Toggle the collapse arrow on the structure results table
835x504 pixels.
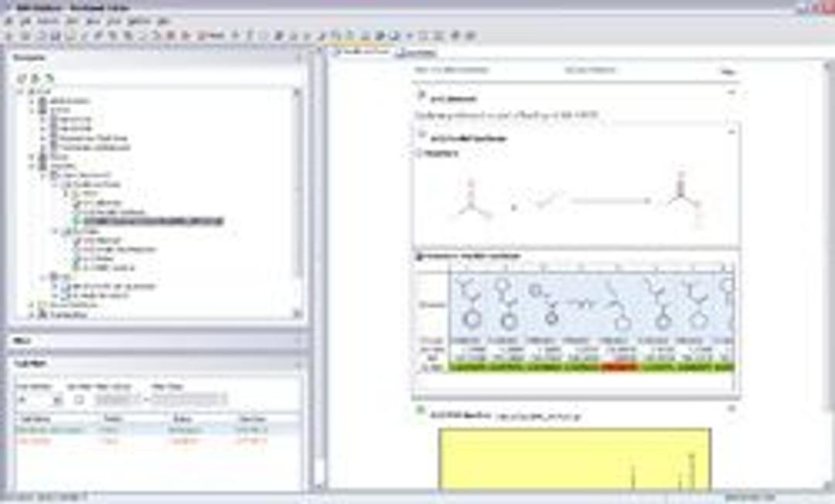[x=417, y=256]
